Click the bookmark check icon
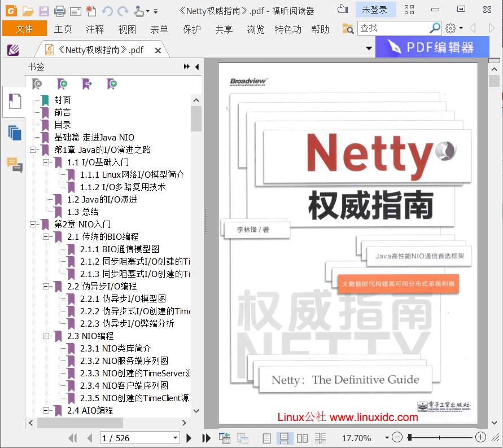The image size is (503, 448). (112, 84)
